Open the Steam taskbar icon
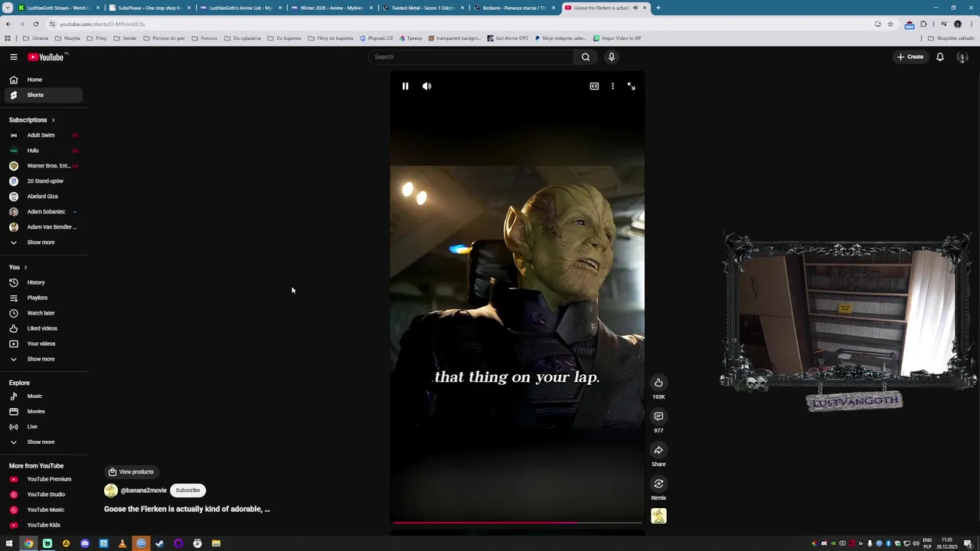980x551 pixels. pos(159,544)
